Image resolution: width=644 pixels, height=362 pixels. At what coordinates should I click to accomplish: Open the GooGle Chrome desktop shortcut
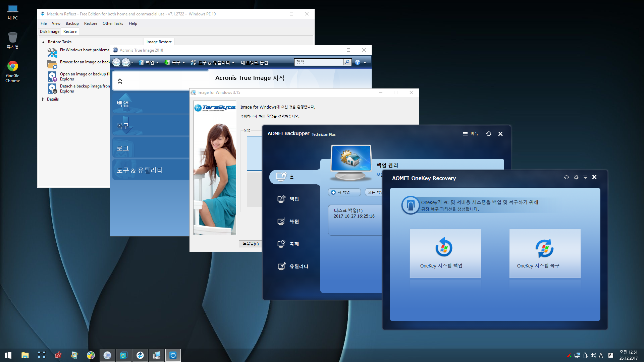[13, 71]
